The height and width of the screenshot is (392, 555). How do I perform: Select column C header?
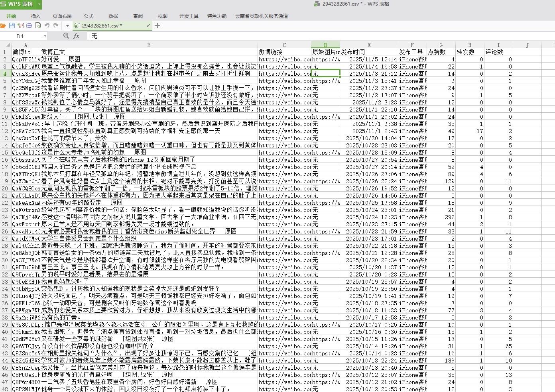pos(284,45)
